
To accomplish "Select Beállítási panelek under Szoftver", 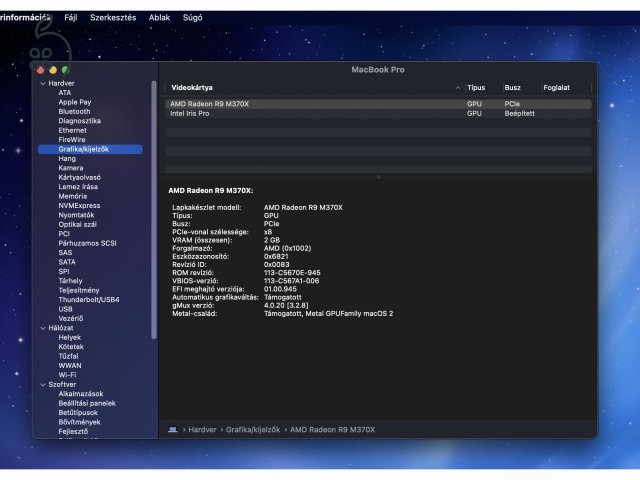I will pyautogui.click(x=87, y=403).
